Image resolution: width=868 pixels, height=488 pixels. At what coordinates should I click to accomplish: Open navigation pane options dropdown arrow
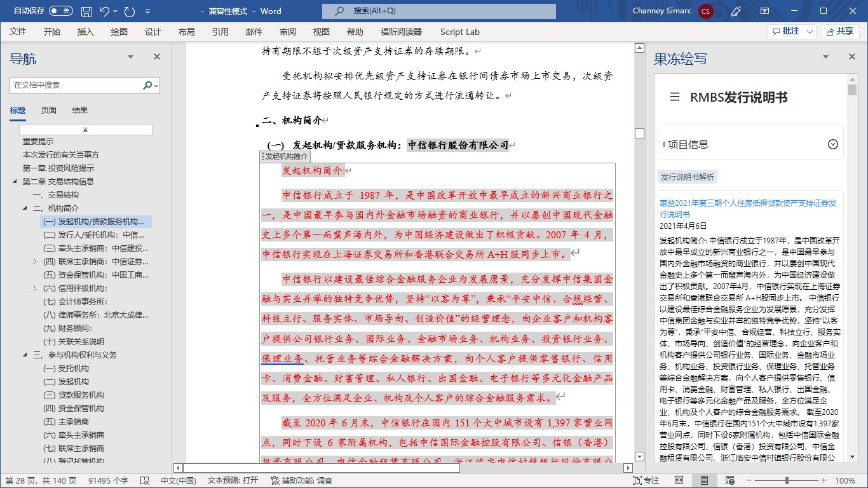coord(131,57)
